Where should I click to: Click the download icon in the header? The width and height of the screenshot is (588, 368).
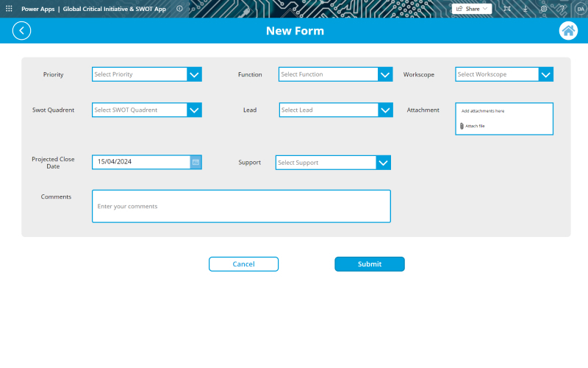point(526,9)
